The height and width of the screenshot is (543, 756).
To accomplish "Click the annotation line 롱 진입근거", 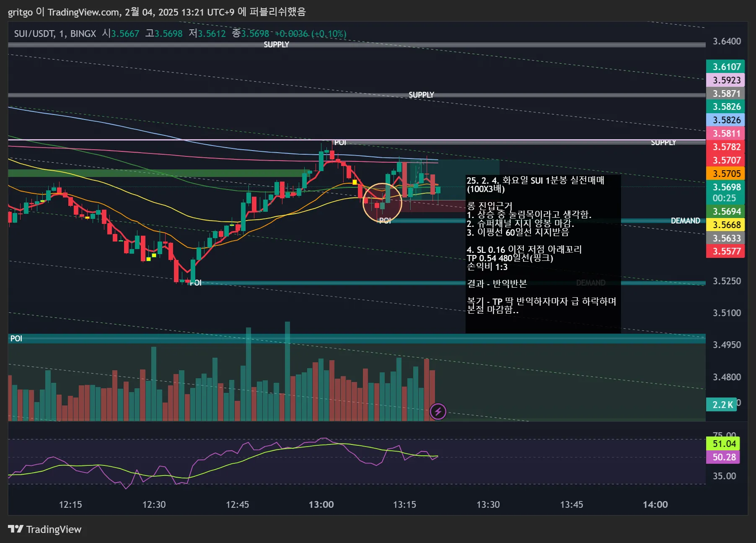I will tap(489, 206).
